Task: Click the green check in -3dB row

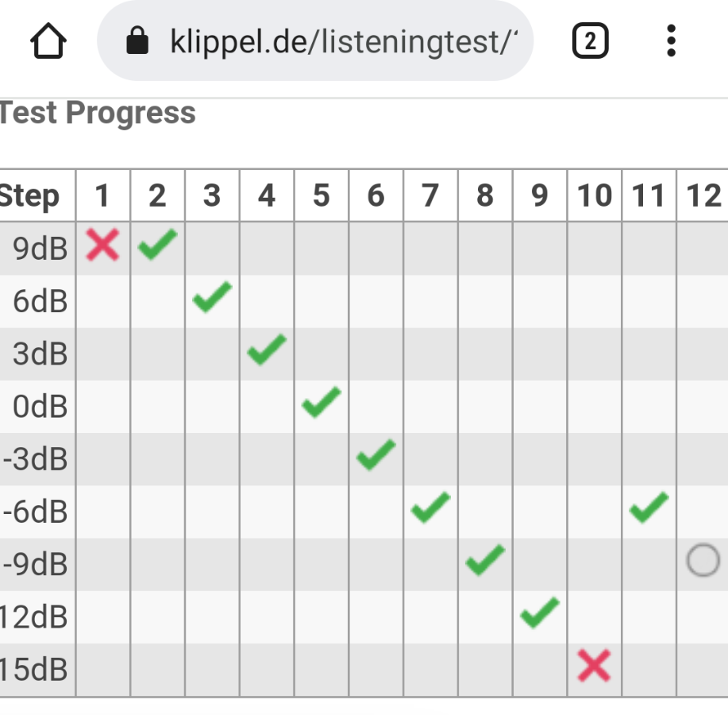Action: (376, 455)
